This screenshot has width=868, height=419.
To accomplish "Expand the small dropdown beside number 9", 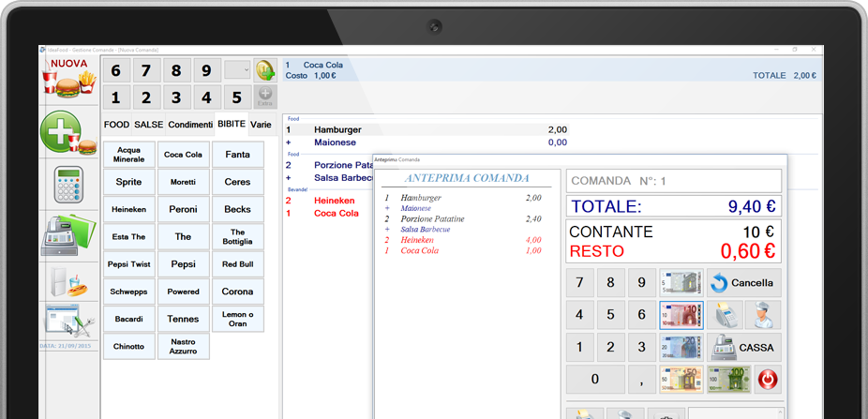I will point(237,71).
